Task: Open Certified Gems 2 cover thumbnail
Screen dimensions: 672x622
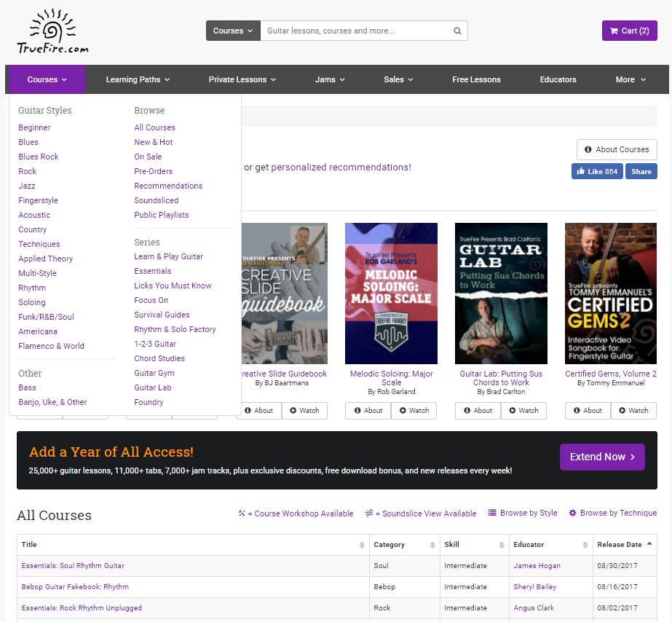Action: coord(611,294)
